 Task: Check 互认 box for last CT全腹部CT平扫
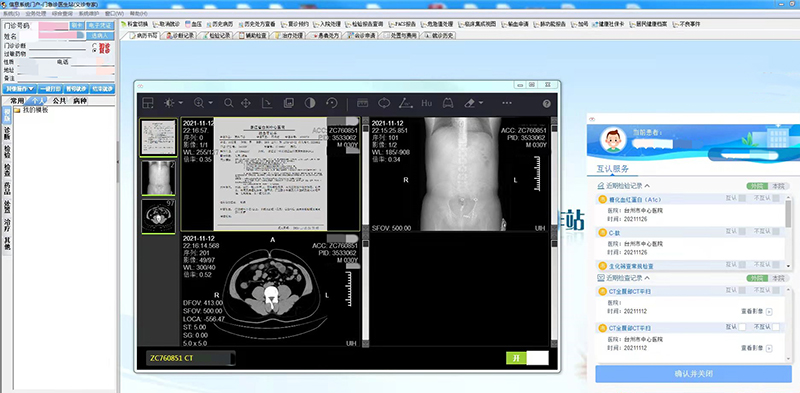[742, 327]
